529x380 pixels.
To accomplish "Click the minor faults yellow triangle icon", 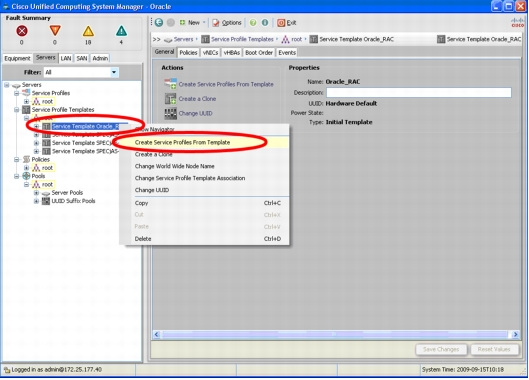I will click(88, 31).
